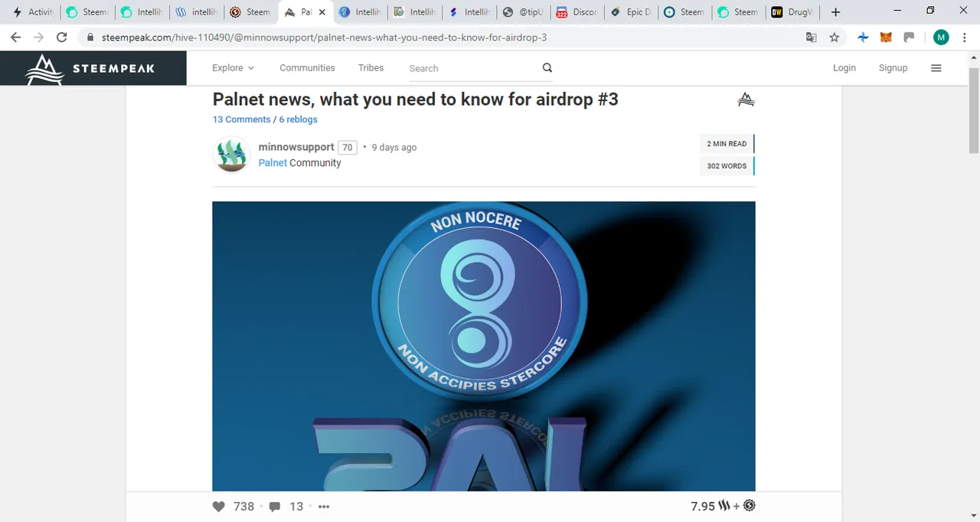The height and width of the screenshot is (522, 980).
Task: Click the padlock site info icon
Action: pyautogui.click(x=90, y=37)
